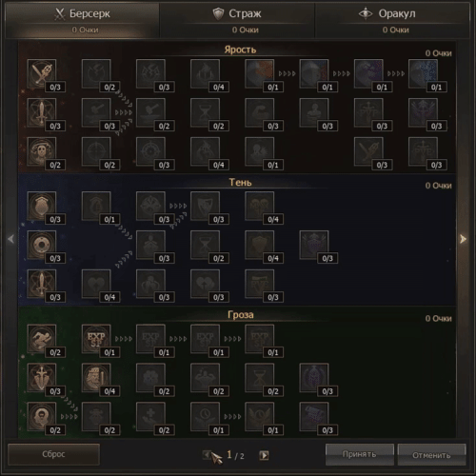Pick the PVP skill icon in Ярость

(x=368, y=113)
